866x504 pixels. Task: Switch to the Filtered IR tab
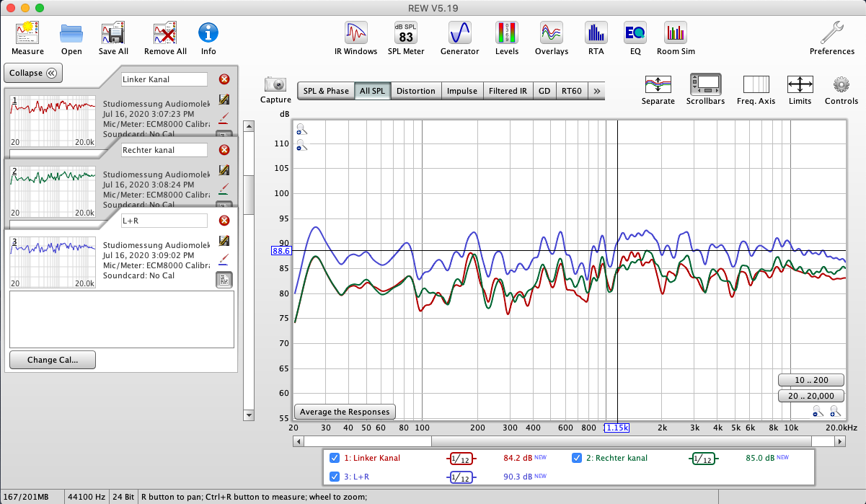tap(508, 91)
